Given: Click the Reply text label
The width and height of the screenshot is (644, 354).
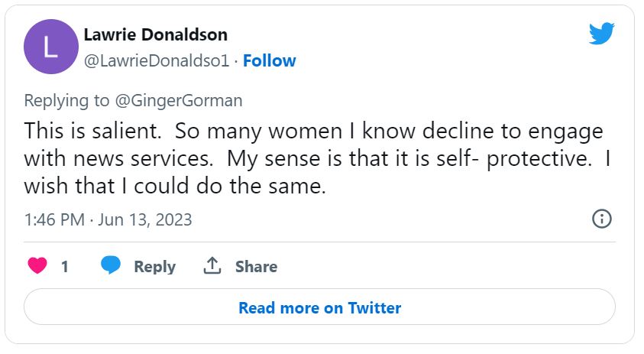Looking at the screenshot, I should 154,267.
